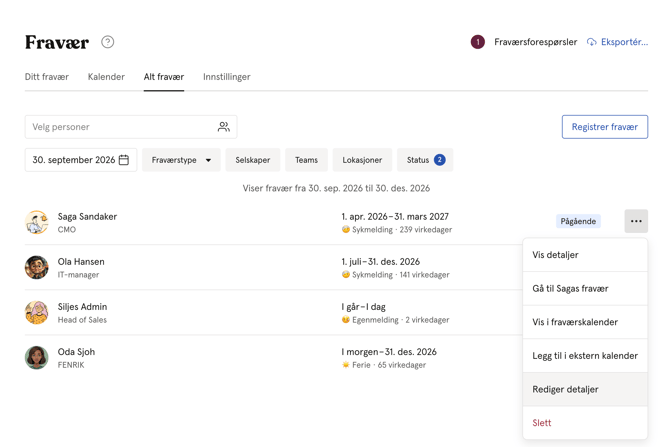Click the name Oda Sjoh
This screenshot has height=447, width=670.
pos(76,352)
